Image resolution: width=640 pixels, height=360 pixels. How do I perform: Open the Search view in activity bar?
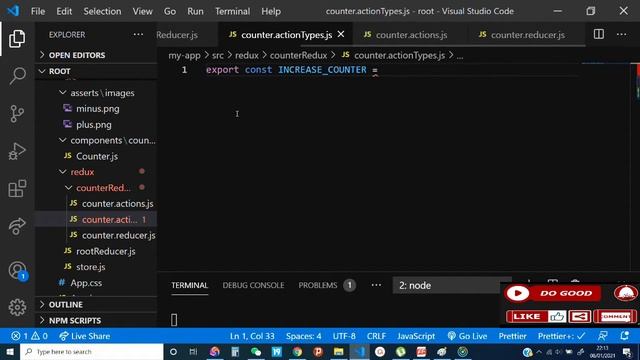pos(17,76)
